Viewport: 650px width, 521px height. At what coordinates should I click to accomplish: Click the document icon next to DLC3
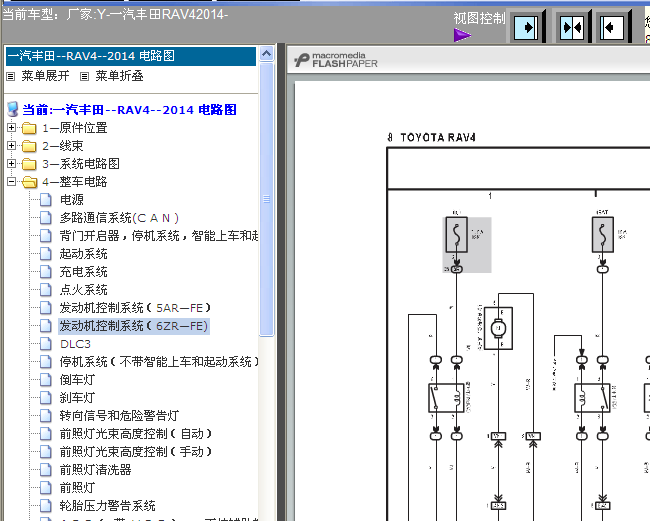point(46,344)
